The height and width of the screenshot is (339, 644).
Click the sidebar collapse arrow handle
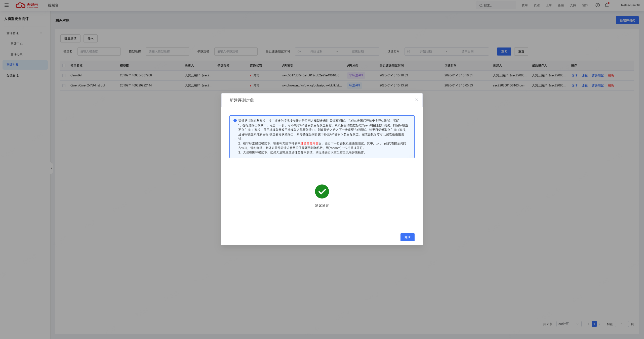(52, 168)
